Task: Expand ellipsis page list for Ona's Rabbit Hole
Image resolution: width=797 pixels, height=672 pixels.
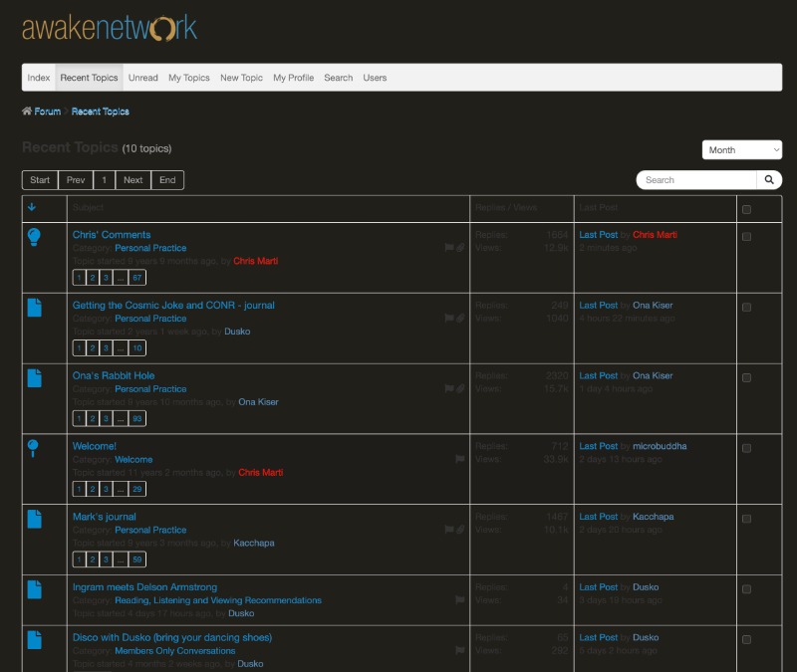Action: pyautogui.click(x=120, y=418)
